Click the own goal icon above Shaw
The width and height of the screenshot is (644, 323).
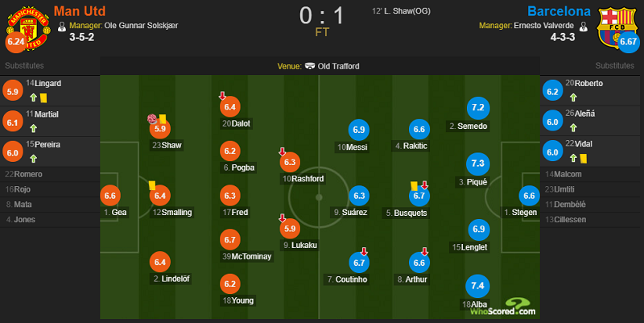[x=152, y=118]
